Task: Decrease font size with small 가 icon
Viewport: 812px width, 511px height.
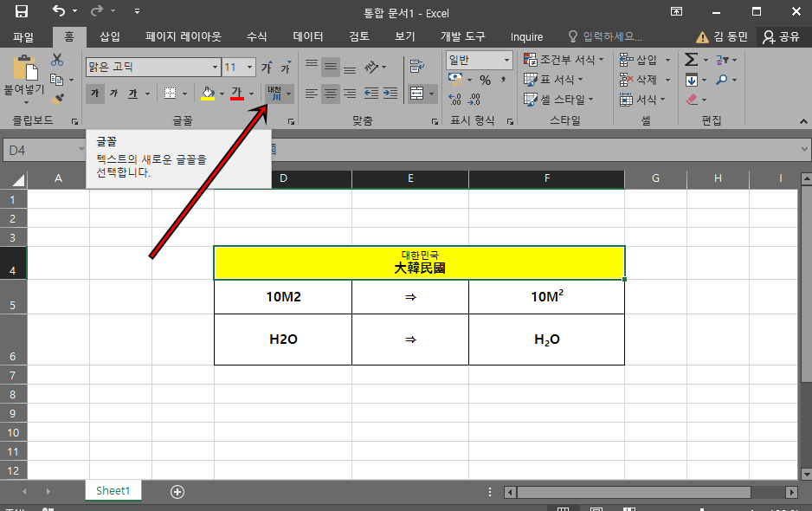Action: (286, 67)
